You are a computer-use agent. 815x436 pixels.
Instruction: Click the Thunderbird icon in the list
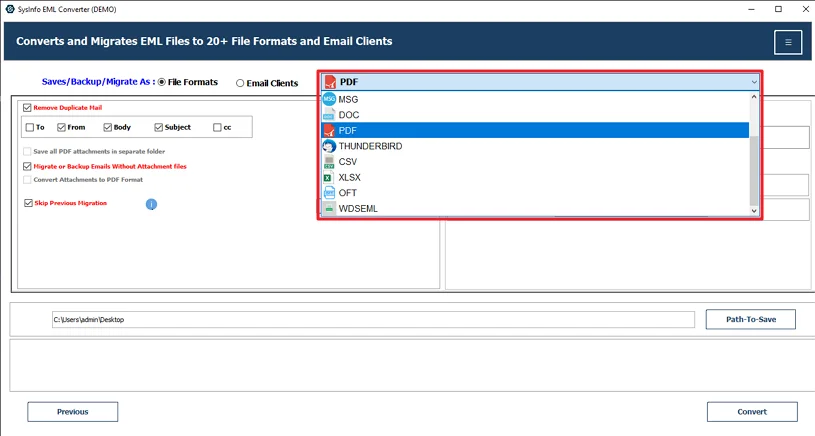point(329,146)
